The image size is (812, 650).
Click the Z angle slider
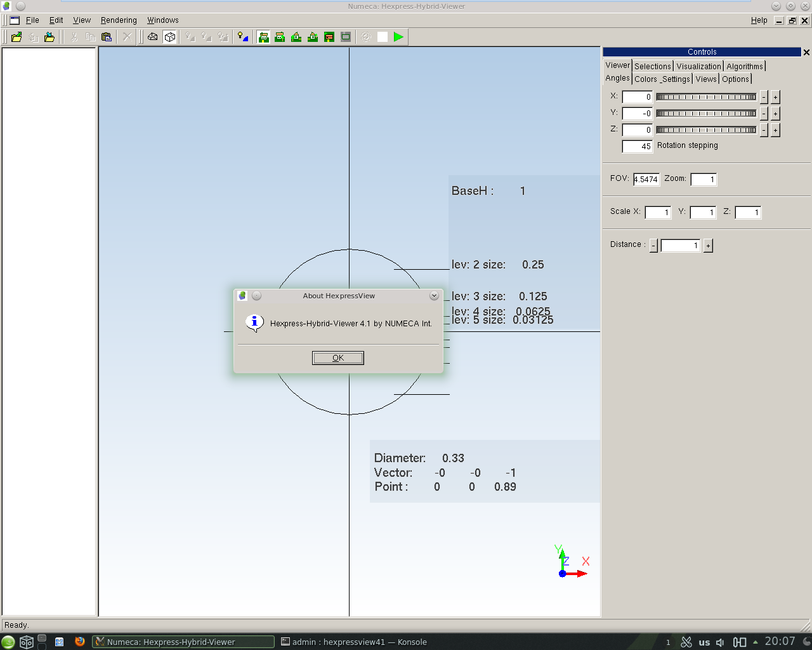pyautogui.click(x=706, y=130)
